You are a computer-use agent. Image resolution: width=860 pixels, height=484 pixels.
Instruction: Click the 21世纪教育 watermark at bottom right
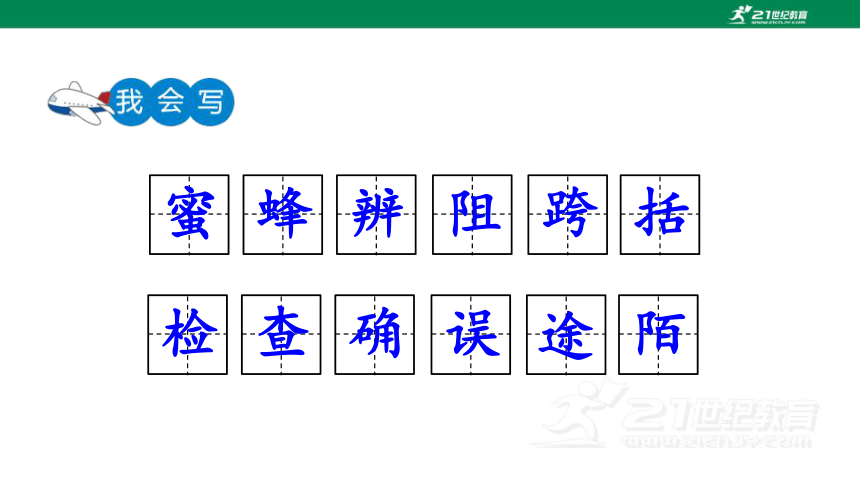(x=676, y=415)
